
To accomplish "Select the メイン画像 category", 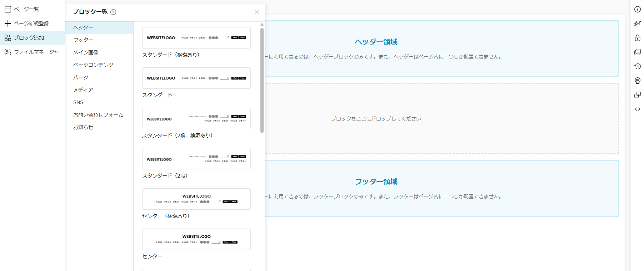I will pos(99,52).
